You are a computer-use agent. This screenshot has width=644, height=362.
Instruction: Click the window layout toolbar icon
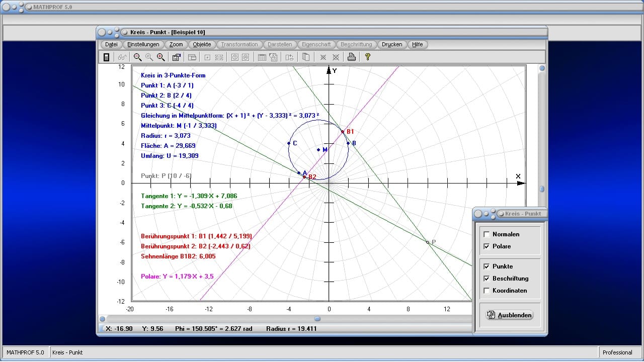(x=192, y=57)
